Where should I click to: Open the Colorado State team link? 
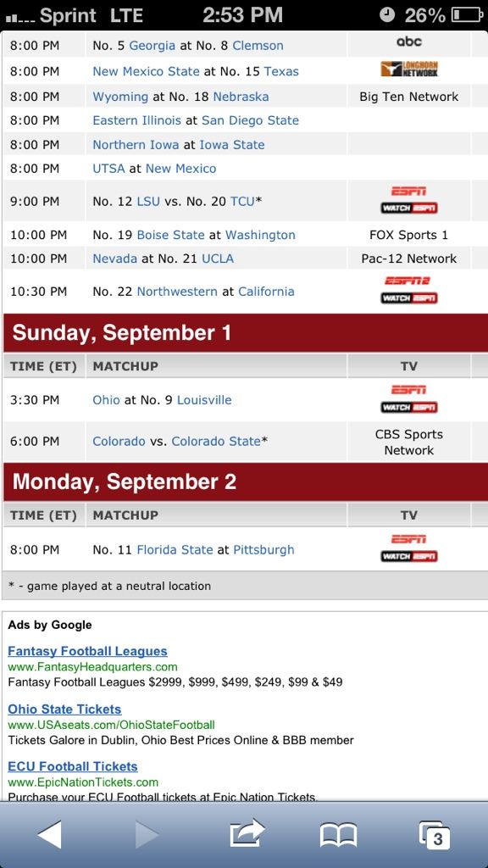click(216, 441)
